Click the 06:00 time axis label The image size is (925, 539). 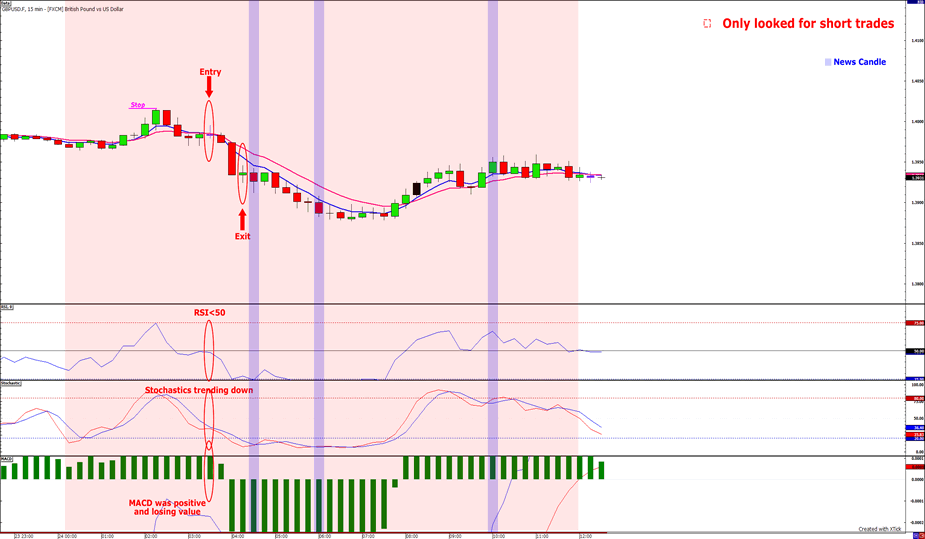[325, 537]
